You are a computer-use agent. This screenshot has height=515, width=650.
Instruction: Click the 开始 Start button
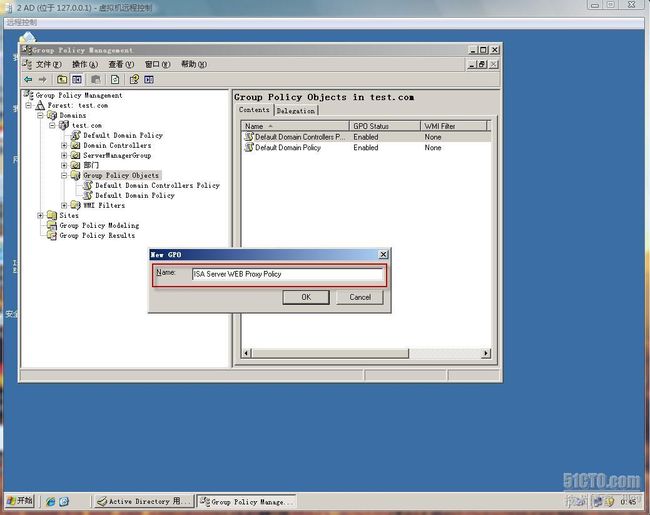click(x=19, y=501)
